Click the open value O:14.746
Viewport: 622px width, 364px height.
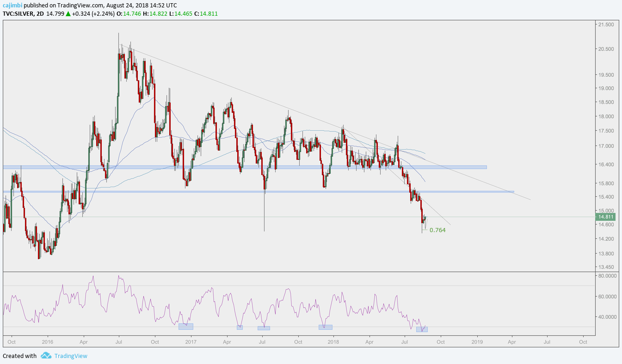point(129,14)
